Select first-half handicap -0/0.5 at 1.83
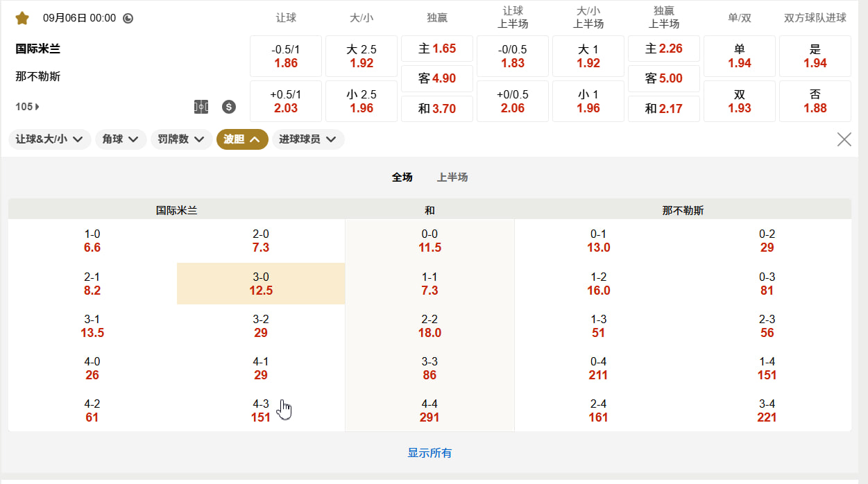 pos(513,56)
